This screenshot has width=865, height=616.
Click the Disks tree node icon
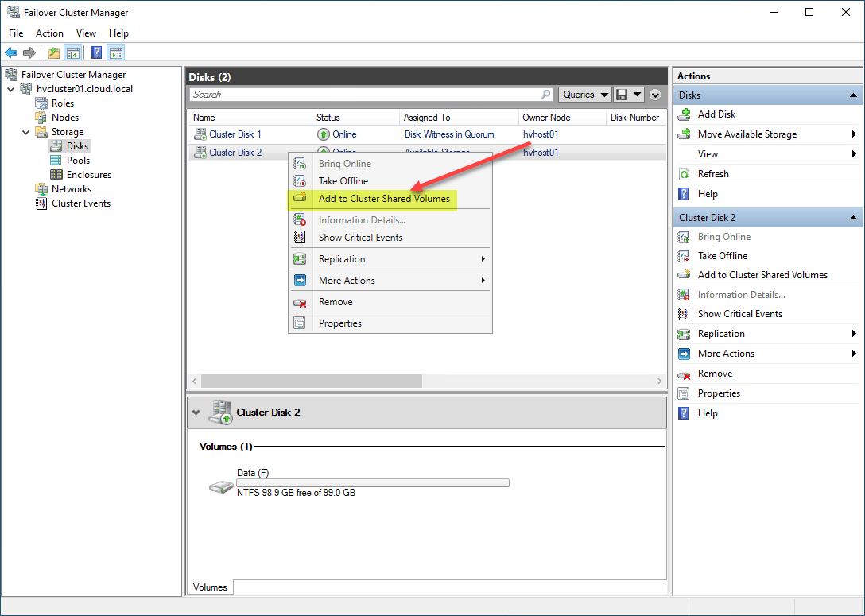pyautogui.click(x=56, y=146)
